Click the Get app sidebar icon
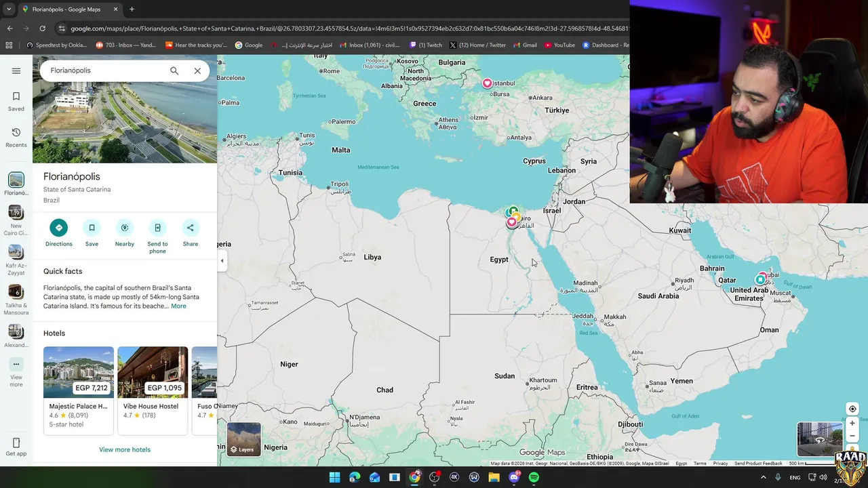The width and height of the screenshot is (868, 488). (16, 447)
